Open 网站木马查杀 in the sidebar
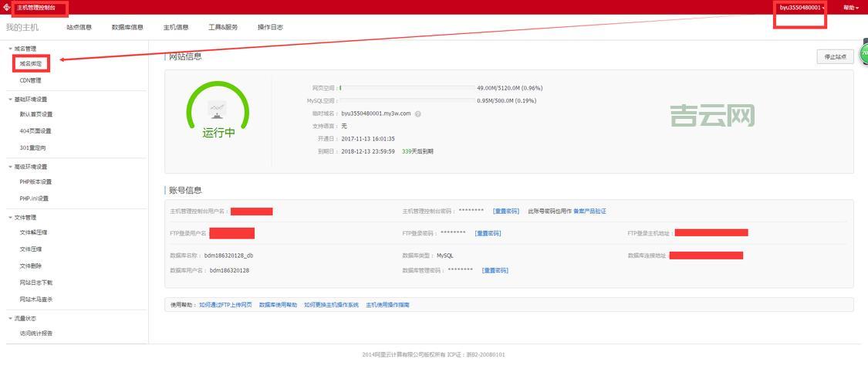The width and height of the screenshot is (868, 386). [x=36, y=299]
